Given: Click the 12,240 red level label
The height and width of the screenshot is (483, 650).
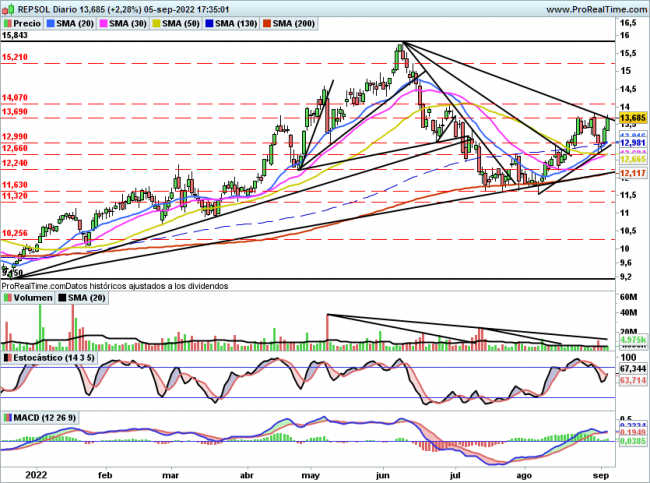Looking at the screenshot, I should 15,163.
